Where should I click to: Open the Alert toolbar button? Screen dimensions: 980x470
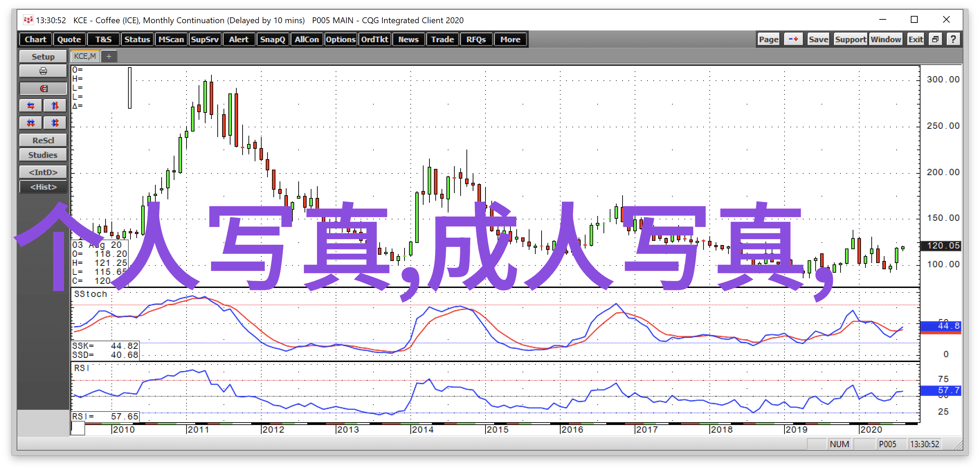[x=238, y=39]
